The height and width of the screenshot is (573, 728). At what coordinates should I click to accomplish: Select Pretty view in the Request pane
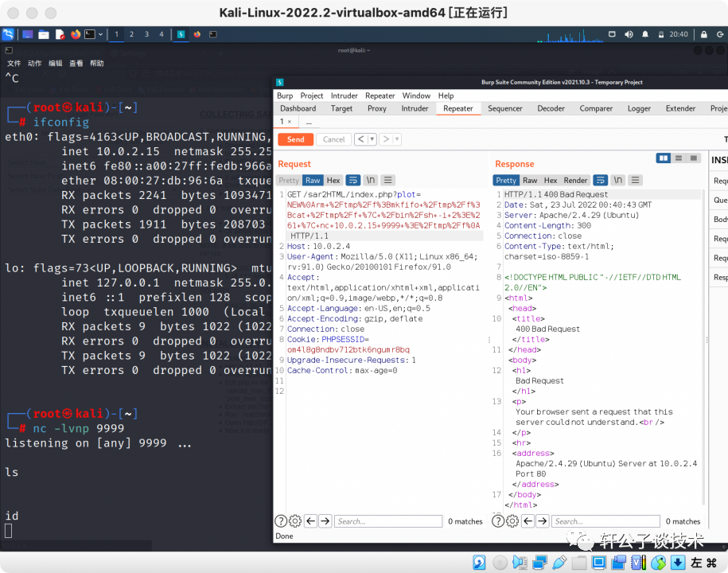pyautogui.click(x=289, y=180)
